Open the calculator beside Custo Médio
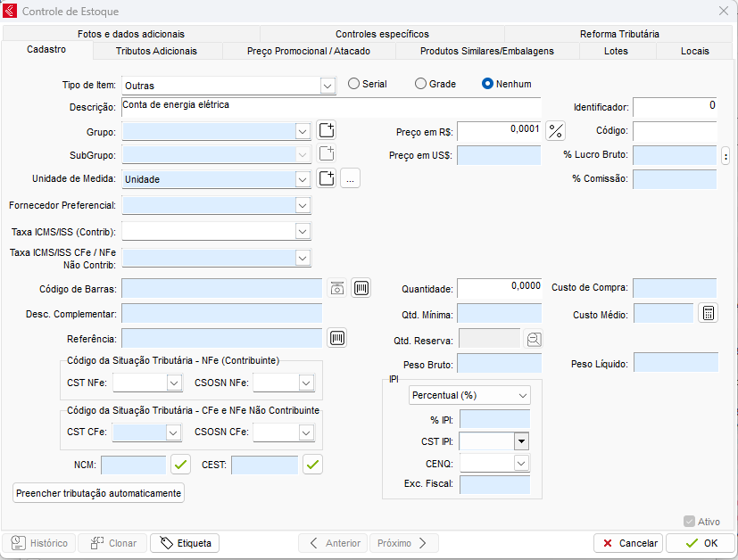 708,314
